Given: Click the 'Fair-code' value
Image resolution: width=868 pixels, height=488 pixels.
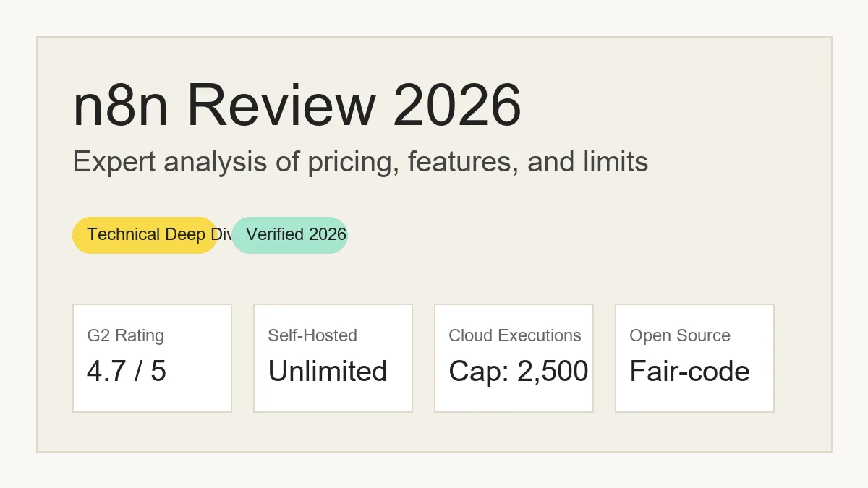Looking at the screenshot, I should pos(689,371).
